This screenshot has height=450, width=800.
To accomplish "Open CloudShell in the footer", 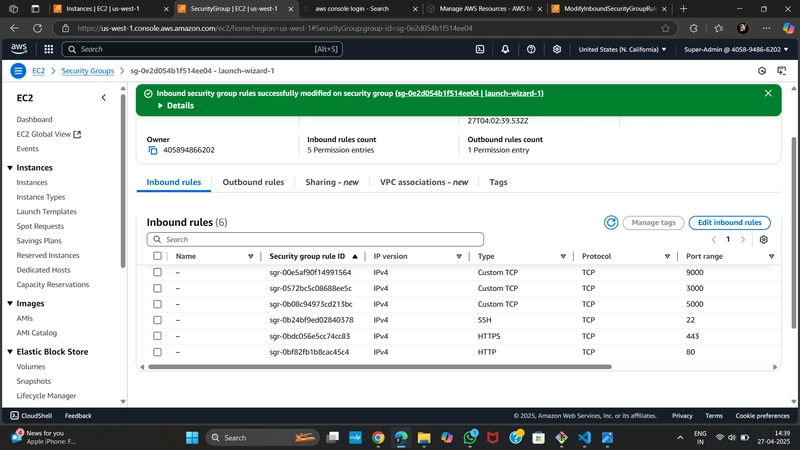I will tap(31, 416).
